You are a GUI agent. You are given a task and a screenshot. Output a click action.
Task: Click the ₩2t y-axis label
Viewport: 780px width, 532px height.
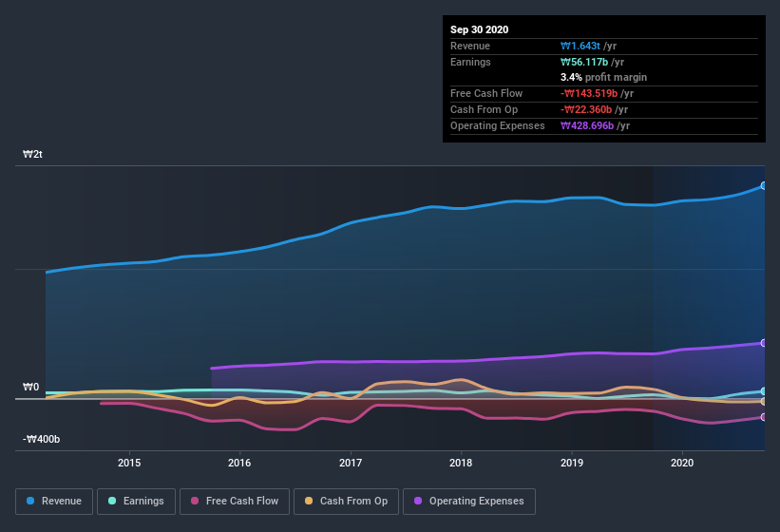pyautogui.click(x=32, y=154)
